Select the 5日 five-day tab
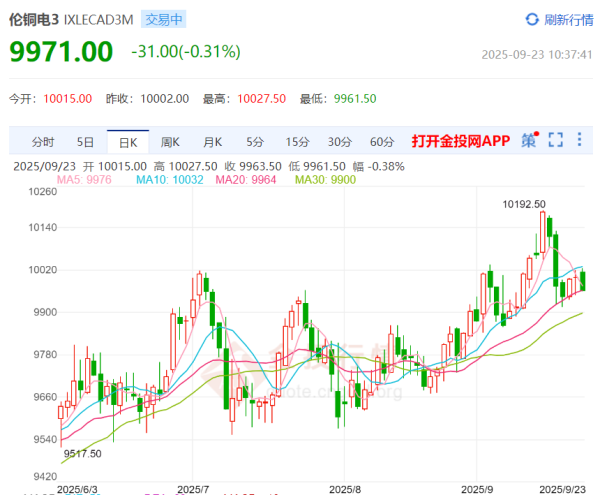600x495 pixels. [x=86, y=141]
